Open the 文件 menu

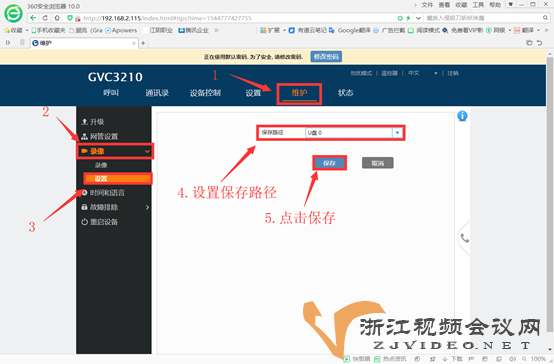(x=427, y=5)
